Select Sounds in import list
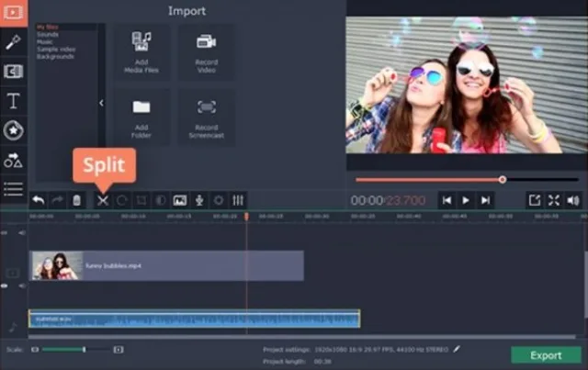588x370 pixels. pyautogui.click(x=48, y=35)
